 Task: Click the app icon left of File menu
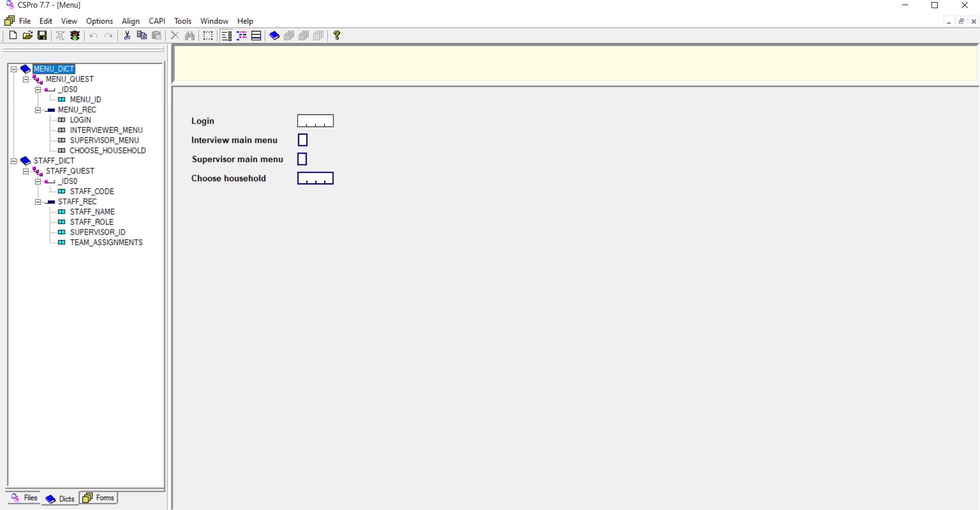(9, 21)
